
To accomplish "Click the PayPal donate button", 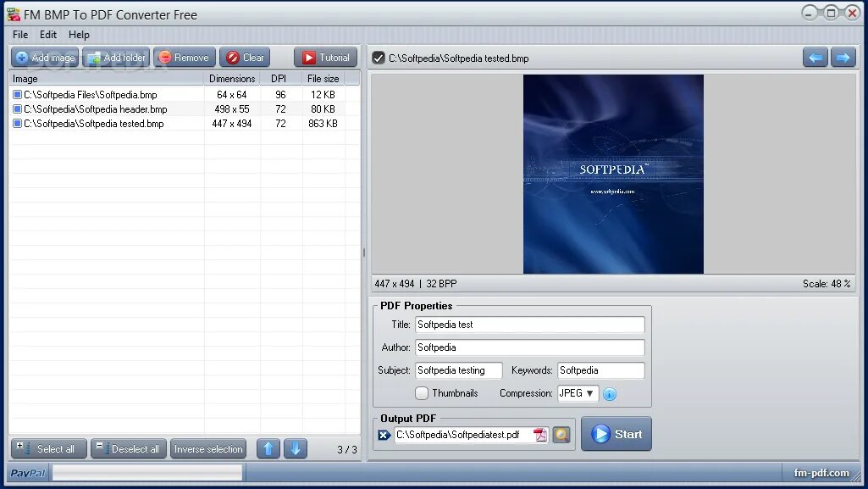I will coord(28,473).
